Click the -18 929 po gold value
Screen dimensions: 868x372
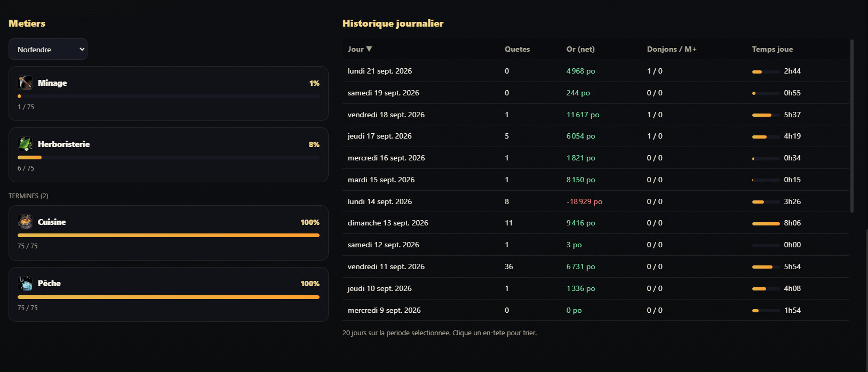point(584,201)
